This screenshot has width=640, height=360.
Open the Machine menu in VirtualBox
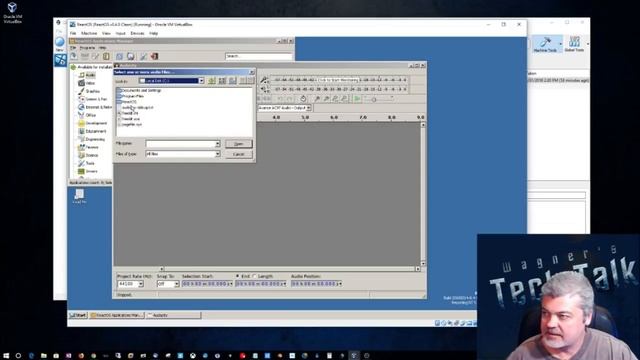coord(89,33)
